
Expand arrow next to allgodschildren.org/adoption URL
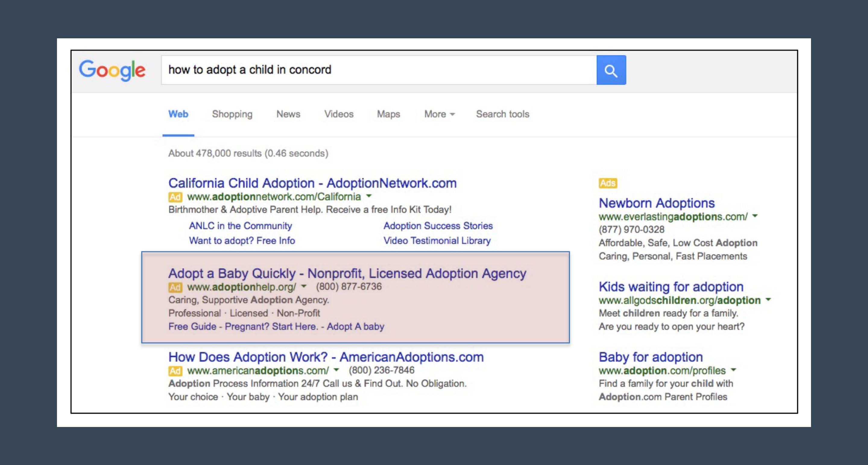[x=768, y=299]
